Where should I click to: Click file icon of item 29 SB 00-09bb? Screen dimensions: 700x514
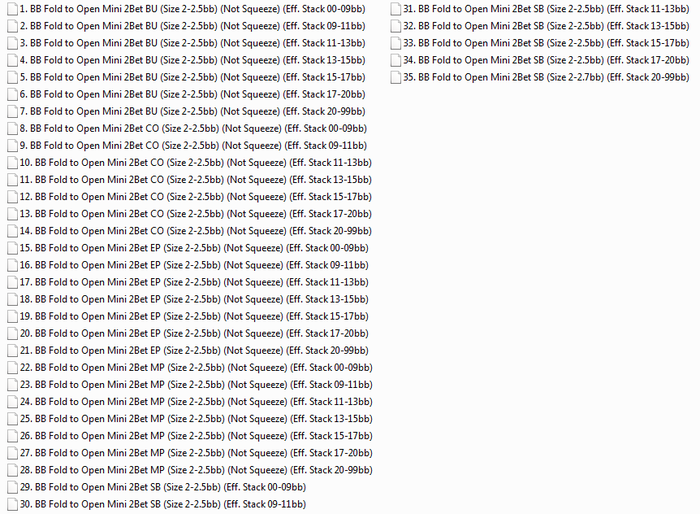tap(12, 487)
